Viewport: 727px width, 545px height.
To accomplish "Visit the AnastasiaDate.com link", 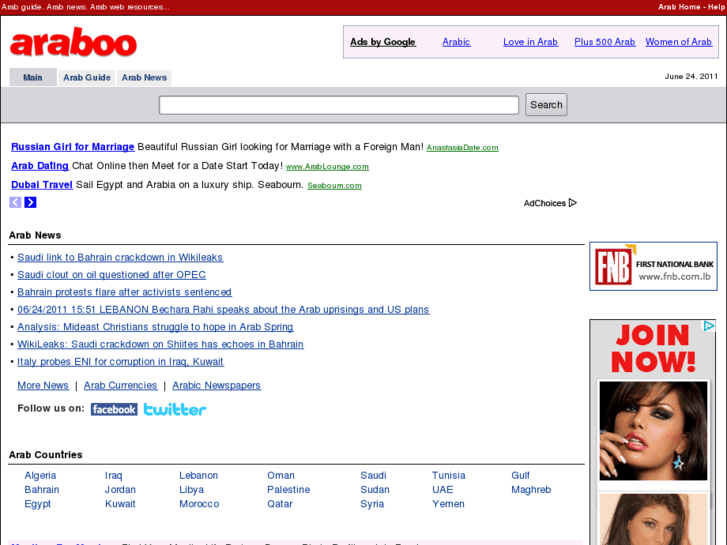I will point(462,147).
